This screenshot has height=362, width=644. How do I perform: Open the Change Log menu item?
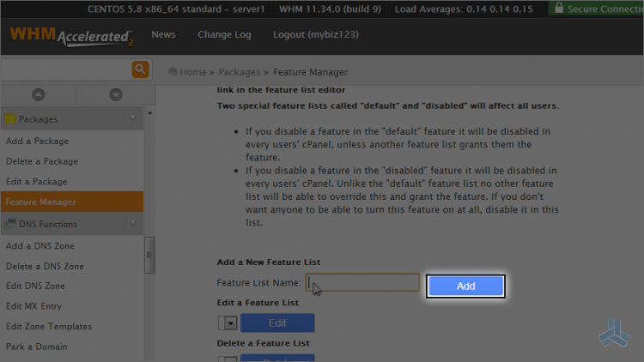[224, 34]
